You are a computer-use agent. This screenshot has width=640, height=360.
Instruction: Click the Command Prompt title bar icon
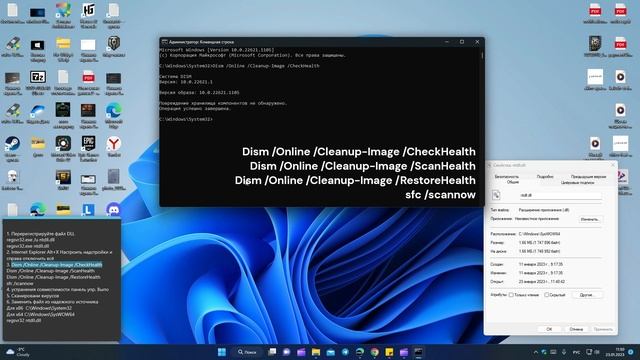pyautogui.click(x=164, y=42)
